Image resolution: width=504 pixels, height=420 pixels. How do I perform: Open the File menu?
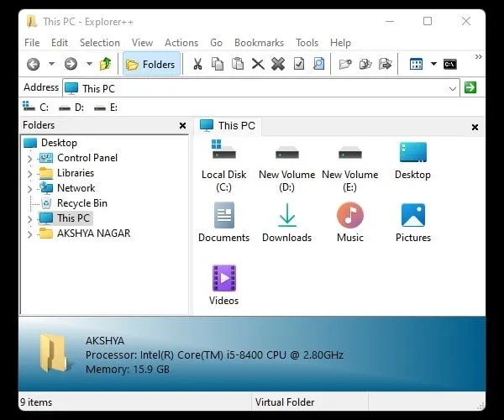click(32, 43)
